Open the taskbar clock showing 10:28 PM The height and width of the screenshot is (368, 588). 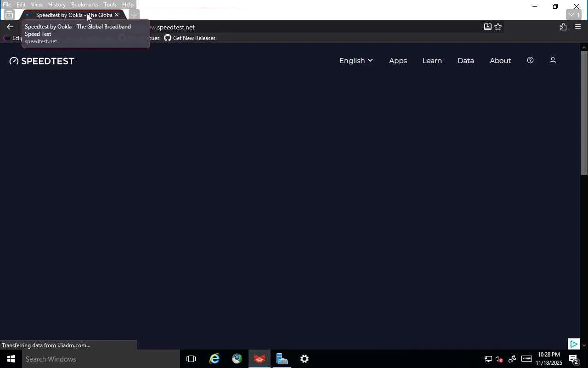click(x=549, y=359)
